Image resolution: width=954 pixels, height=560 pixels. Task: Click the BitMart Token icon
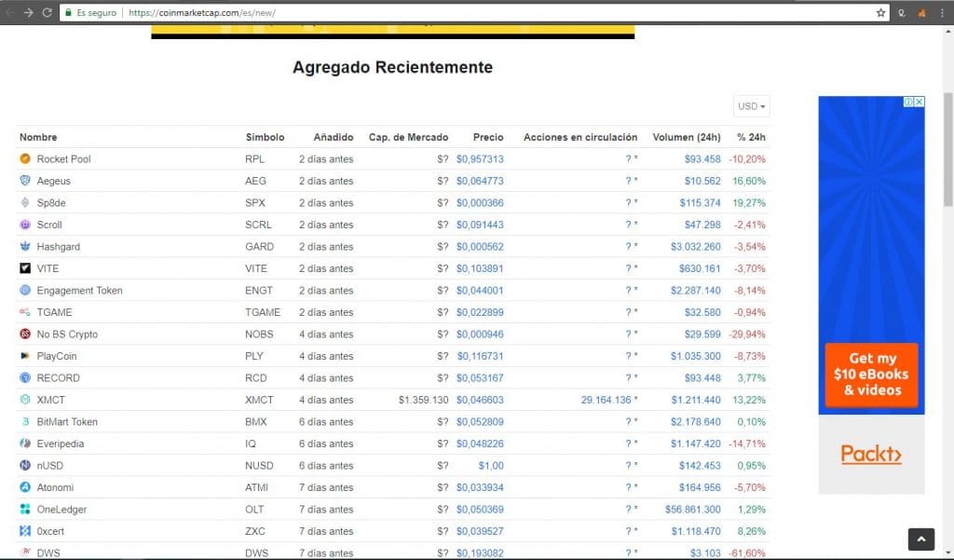point(25,422)
